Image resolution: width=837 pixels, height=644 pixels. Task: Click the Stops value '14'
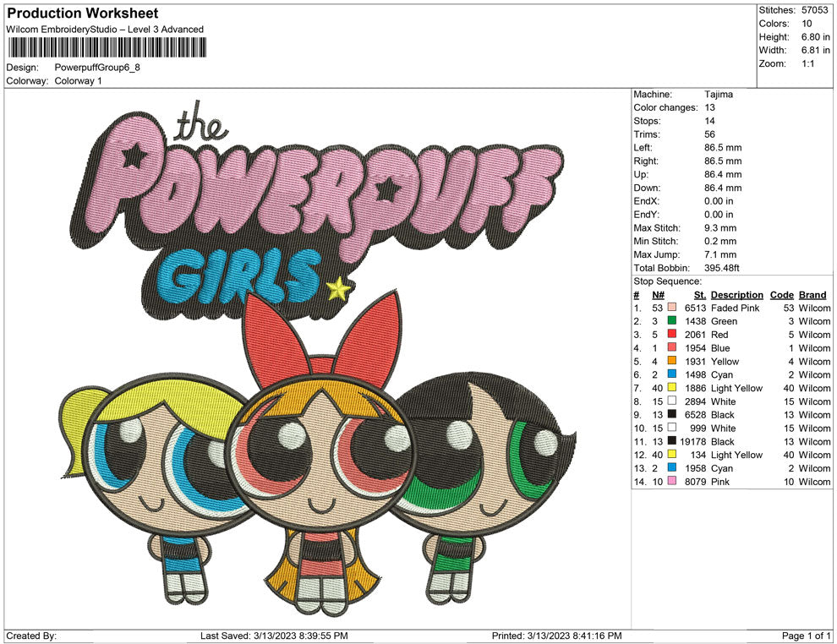(710, 121)
